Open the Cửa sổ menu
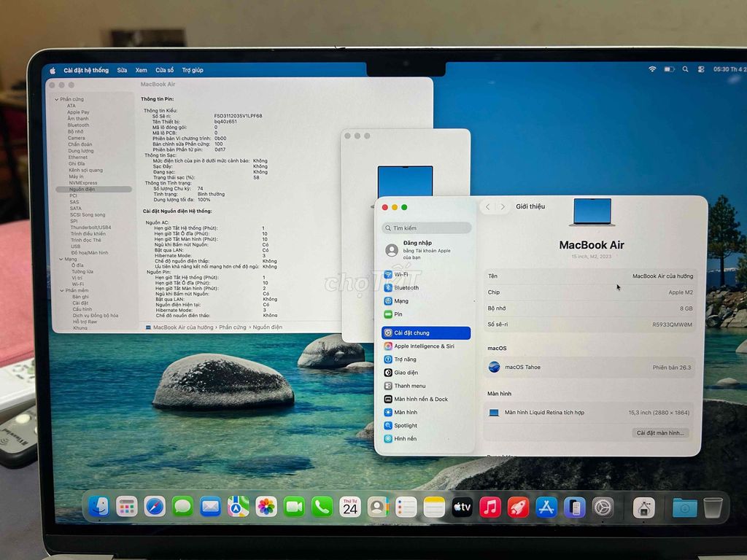 click(164, 70)
